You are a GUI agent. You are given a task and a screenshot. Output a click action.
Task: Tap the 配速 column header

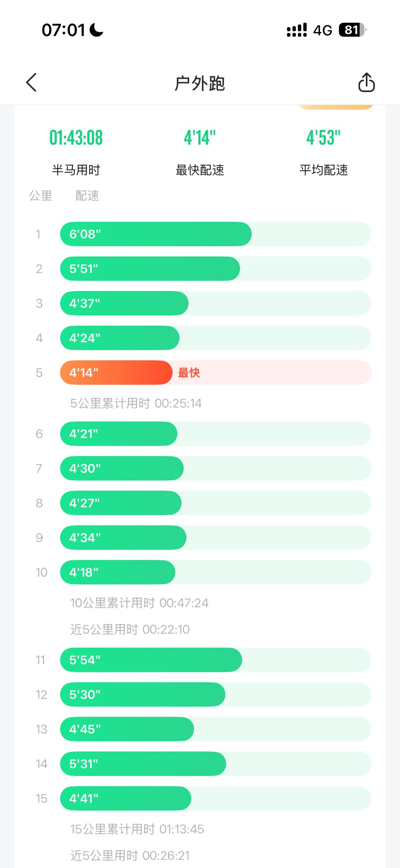tap(87, 196)
